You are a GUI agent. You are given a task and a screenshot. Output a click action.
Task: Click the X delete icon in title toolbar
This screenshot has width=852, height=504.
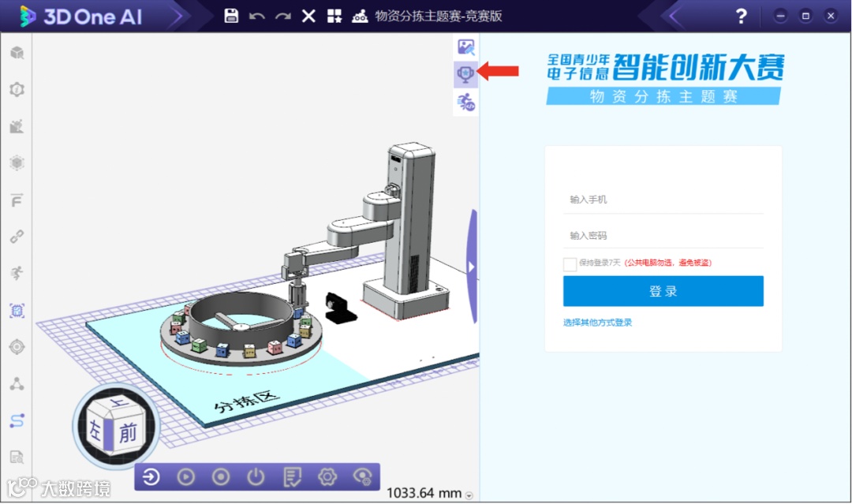click(x=308, y=16)
